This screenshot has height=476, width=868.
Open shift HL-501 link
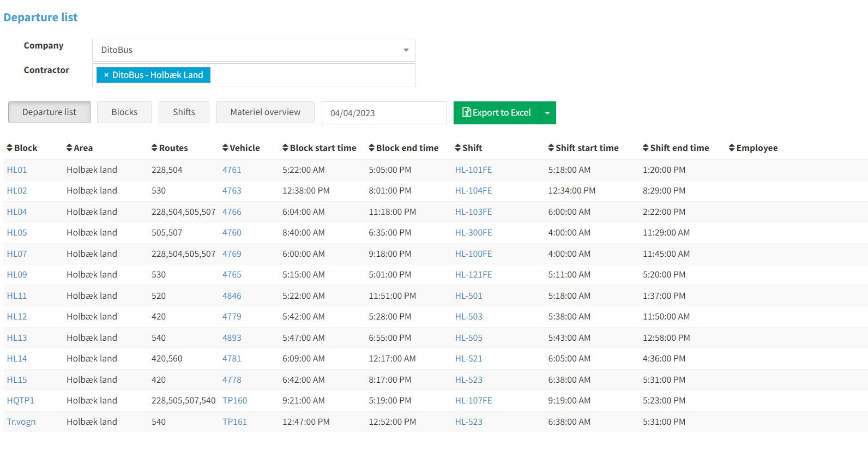[469, 296]
